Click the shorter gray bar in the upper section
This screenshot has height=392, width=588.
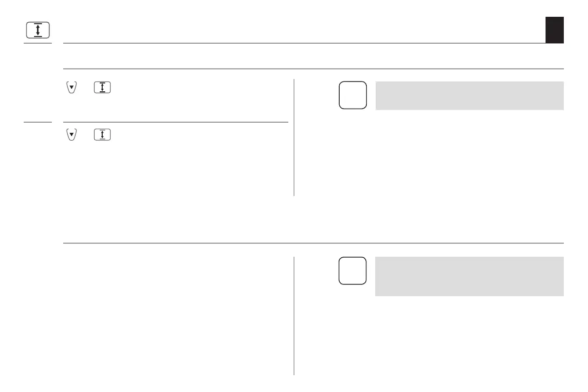pyautogui.click(x=469, y=95)
